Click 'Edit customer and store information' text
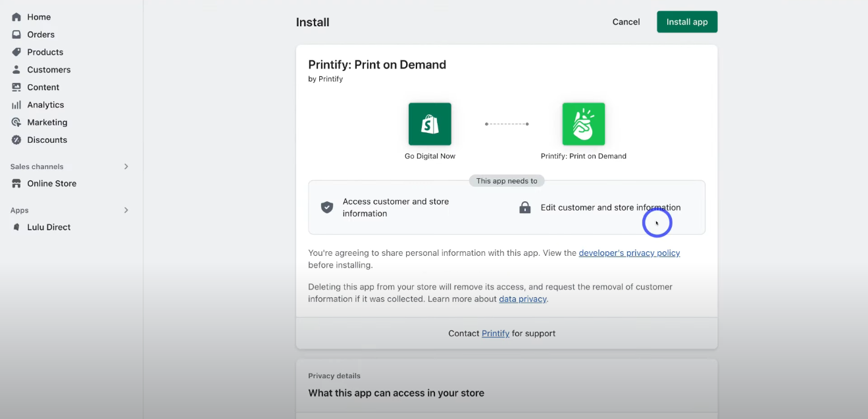Screen dimensions: 868x419 [611, 207]
